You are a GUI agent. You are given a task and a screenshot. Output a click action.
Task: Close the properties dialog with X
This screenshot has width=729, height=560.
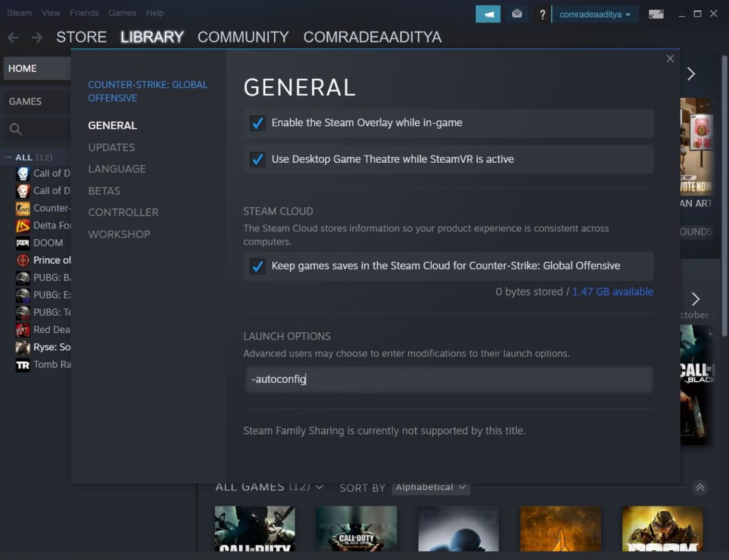[x=670, y=58]
